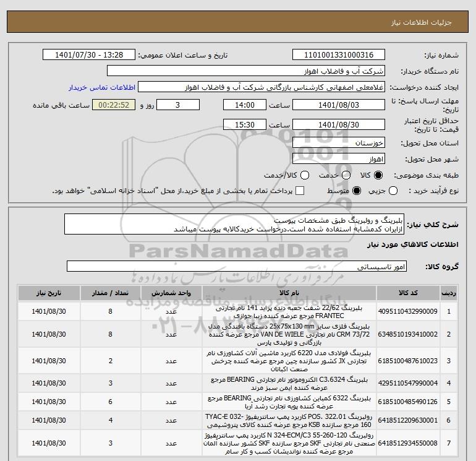This screenshot has height=461, width=476.
Task: Open the اطلاعات تماس خریدار link
Action: [x=102, y=87]
